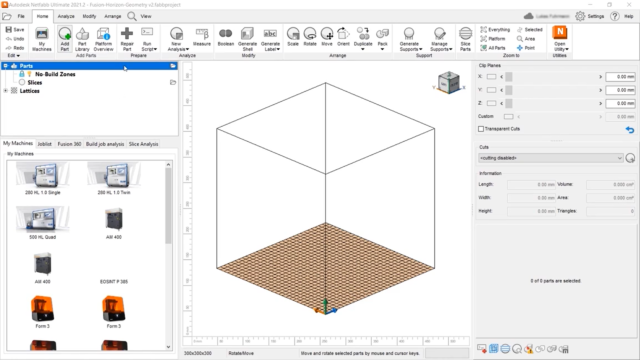The width and height of the screenshot is (640, 360).
Task: Toggle the Custom clip plane box
Action: click(508, 117)
